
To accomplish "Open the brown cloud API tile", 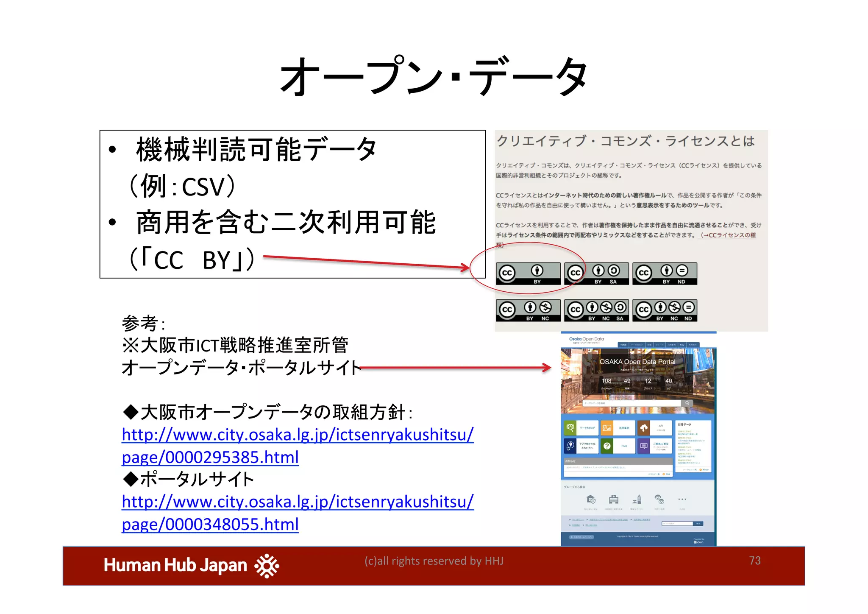I will click(x=655, y=428).
